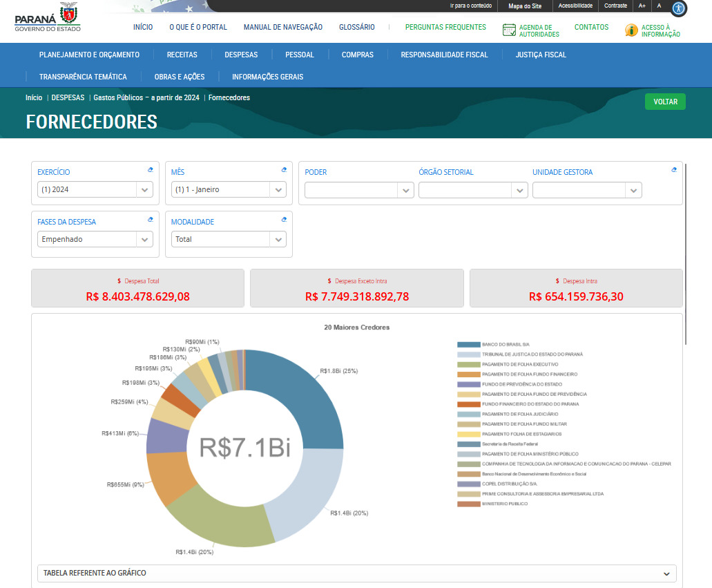This screenshot has height=588, width=712.
Task: Open Perguntas Frequentes link
Action: (x=445, y=27)
